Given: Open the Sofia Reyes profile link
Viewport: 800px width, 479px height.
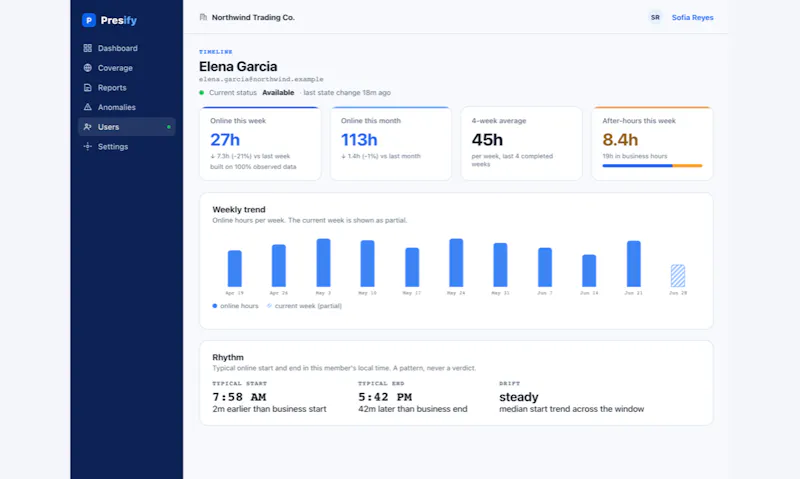Looking at the screenshot, I should click(692, 17).
